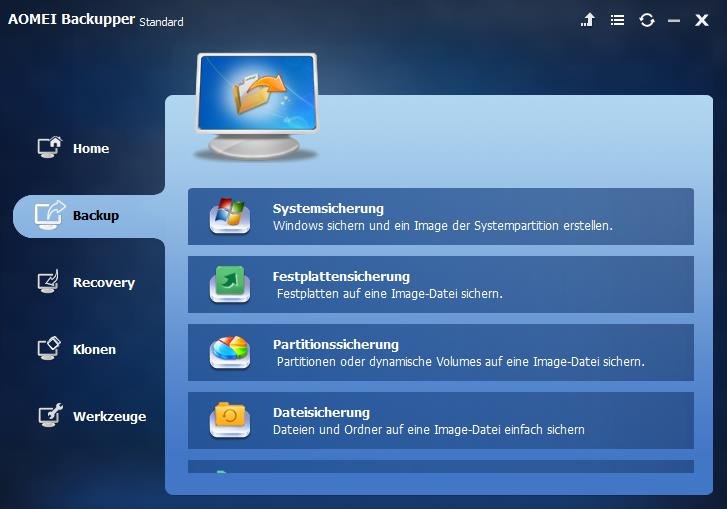This screenshot has width=727, height=509.
Task: Click the pie chart Partitionssicherung icon
Action: pos(230,352)
